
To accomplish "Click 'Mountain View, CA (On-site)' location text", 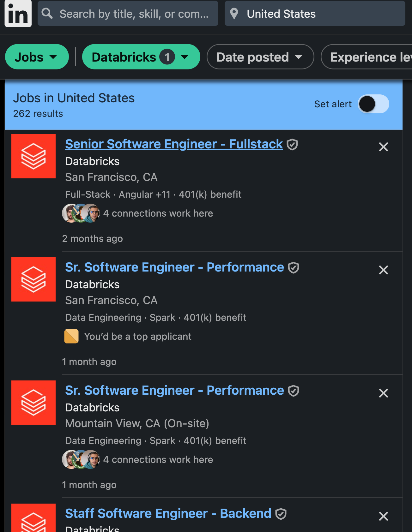I will 137,423.
